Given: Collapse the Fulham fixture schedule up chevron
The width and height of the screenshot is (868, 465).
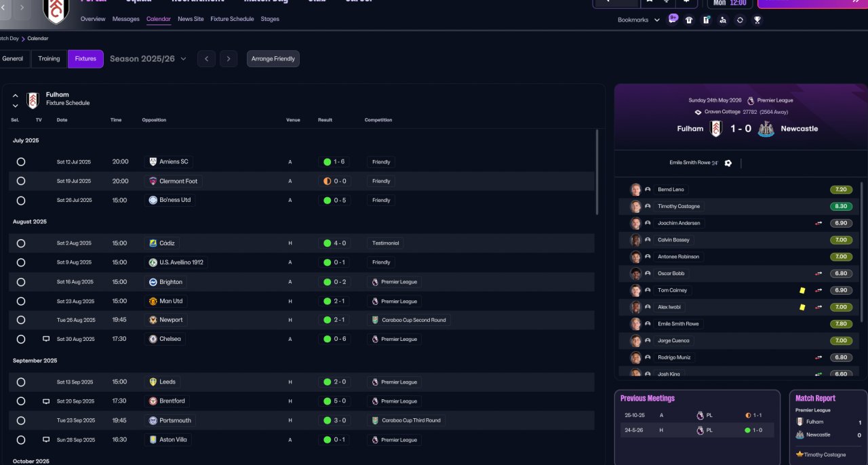Looking at the screenshot, I should (x=15, y=96).
